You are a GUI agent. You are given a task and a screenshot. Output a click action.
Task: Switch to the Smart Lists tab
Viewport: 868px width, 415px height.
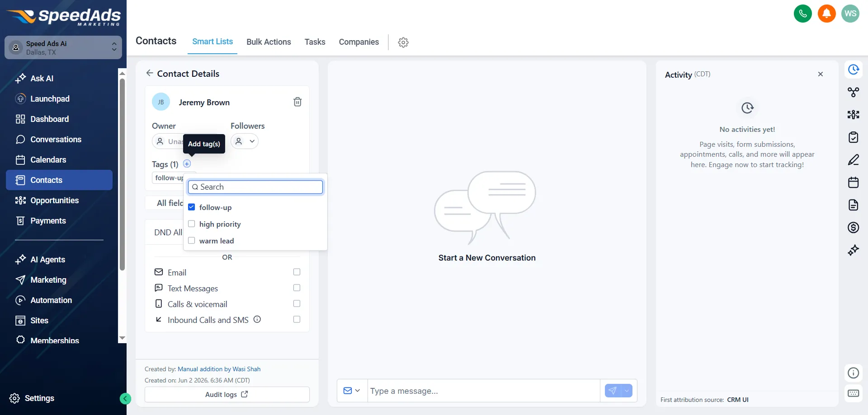coord(212,42)
